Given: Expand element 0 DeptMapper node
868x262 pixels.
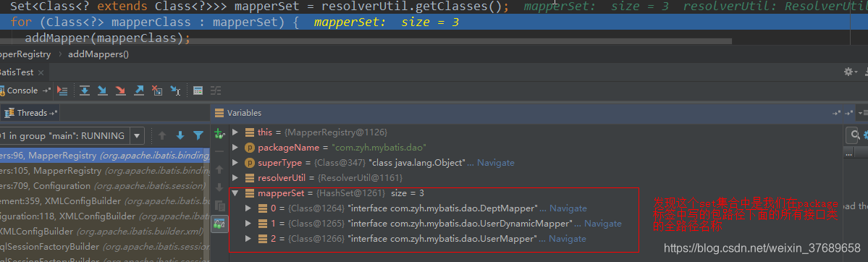Looking at the screenshot, I should tap(248, 208).
